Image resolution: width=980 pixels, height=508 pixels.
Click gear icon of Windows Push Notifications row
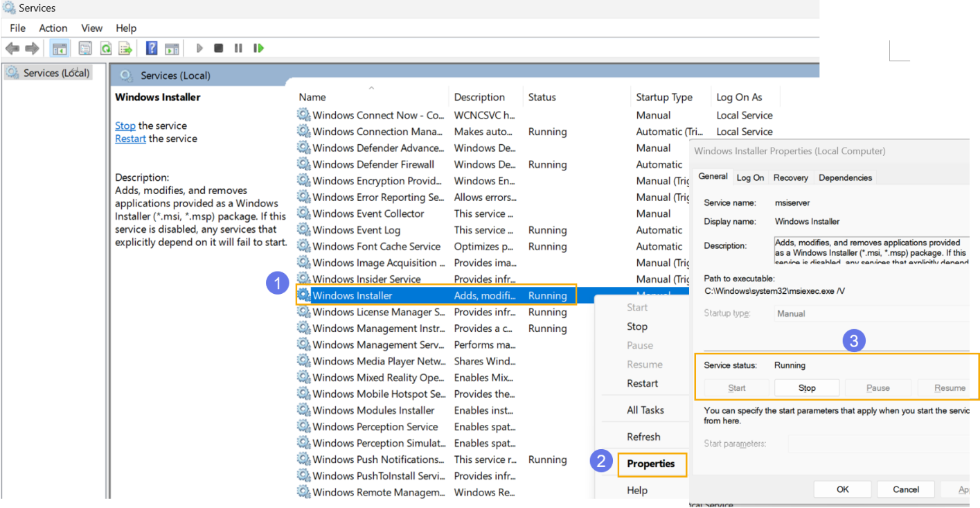click(x=303, y=459)
